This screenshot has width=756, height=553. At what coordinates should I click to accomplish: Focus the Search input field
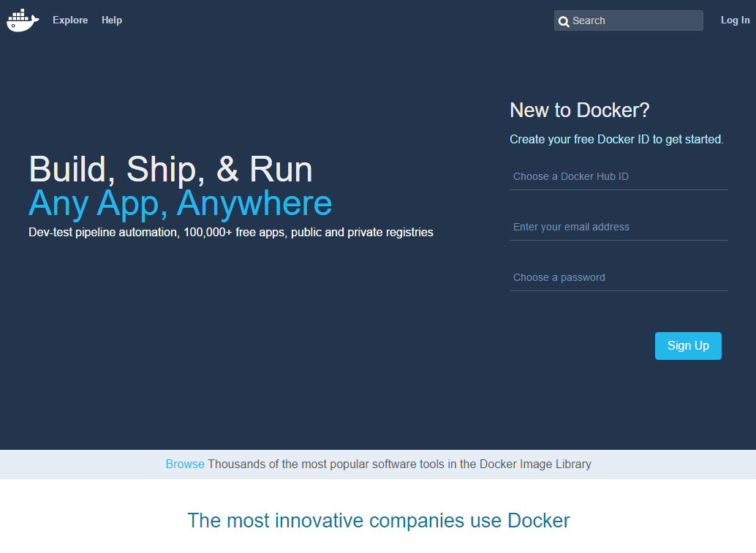628,20
